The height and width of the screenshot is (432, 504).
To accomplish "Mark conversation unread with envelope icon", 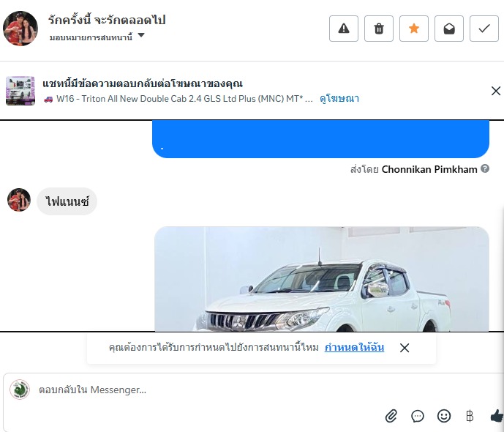I will [x=449, y=29].
